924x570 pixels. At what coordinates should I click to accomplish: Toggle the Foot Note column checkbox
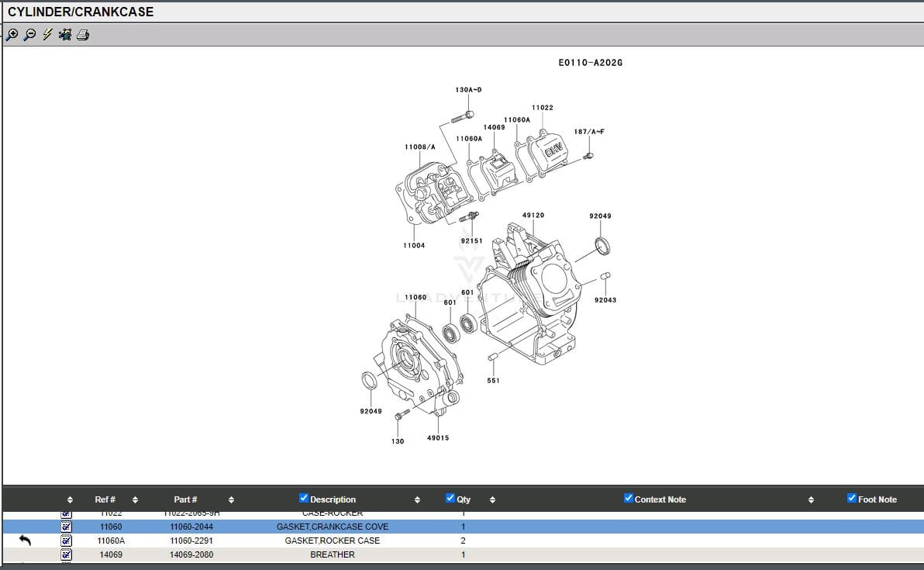[x=852, y=499]
